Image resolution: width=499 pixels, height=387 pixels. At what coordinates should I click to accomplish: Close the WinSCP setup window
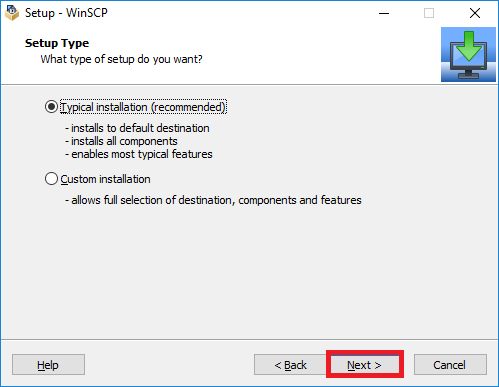475,13
